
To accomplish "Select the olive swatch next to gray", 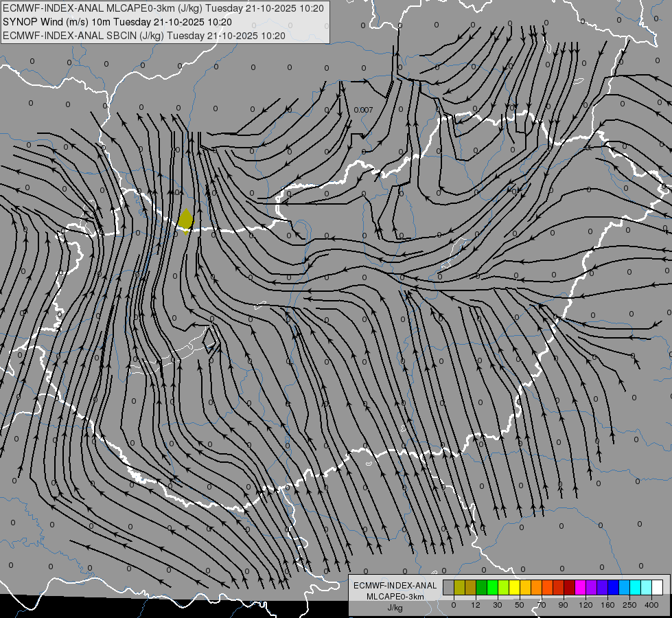I will pyautogui.click(x=459, y=587).
